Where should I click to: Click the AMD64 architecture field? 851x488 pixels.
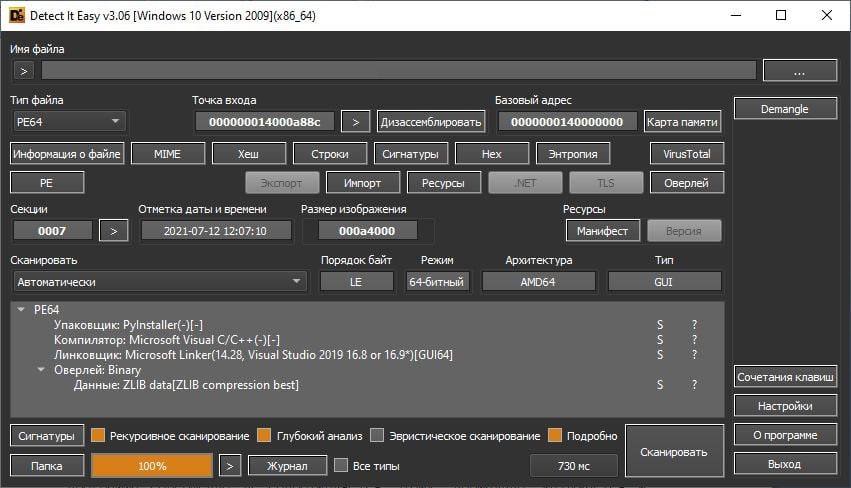pos(538,282)
